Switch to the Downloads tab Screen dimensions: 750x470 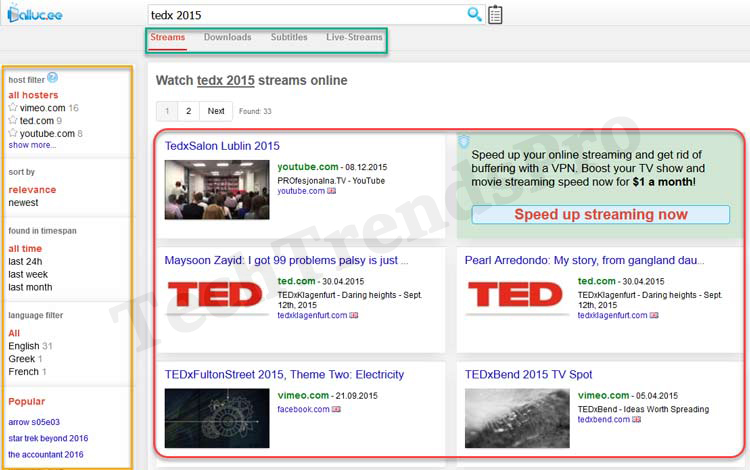228,37
